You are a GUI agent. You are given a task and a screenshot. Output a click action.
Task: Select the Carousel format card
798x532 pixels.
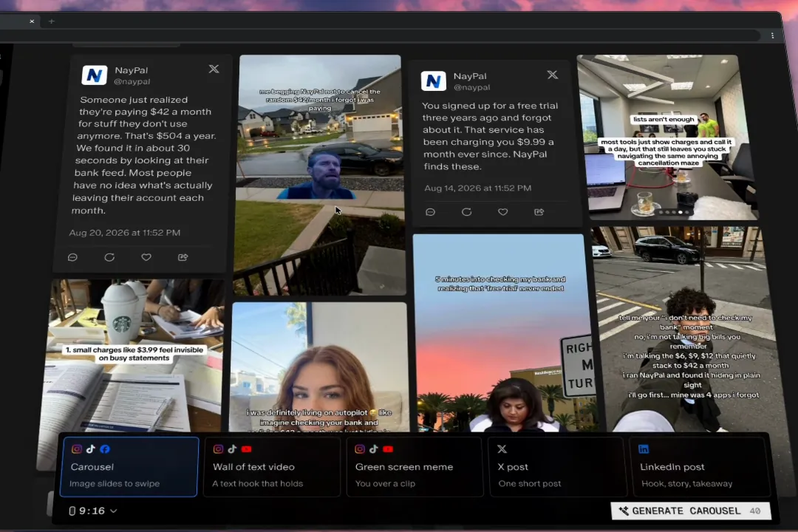(129, 467)
